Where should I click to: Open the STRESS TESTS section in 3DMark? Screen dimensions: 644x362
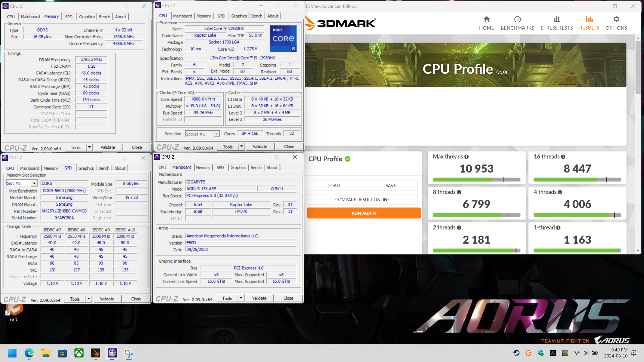[x=556, y=23]
